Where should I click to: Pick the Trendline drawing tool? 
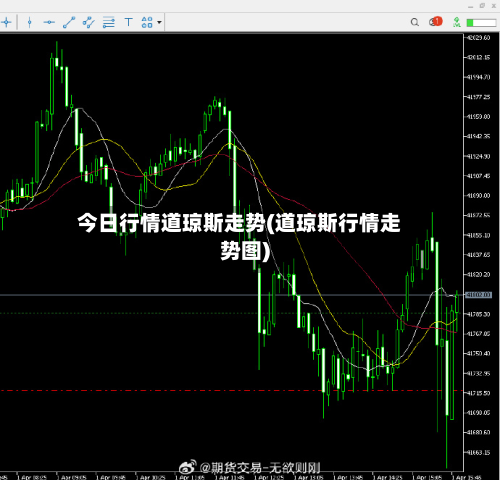coord(69,23)
